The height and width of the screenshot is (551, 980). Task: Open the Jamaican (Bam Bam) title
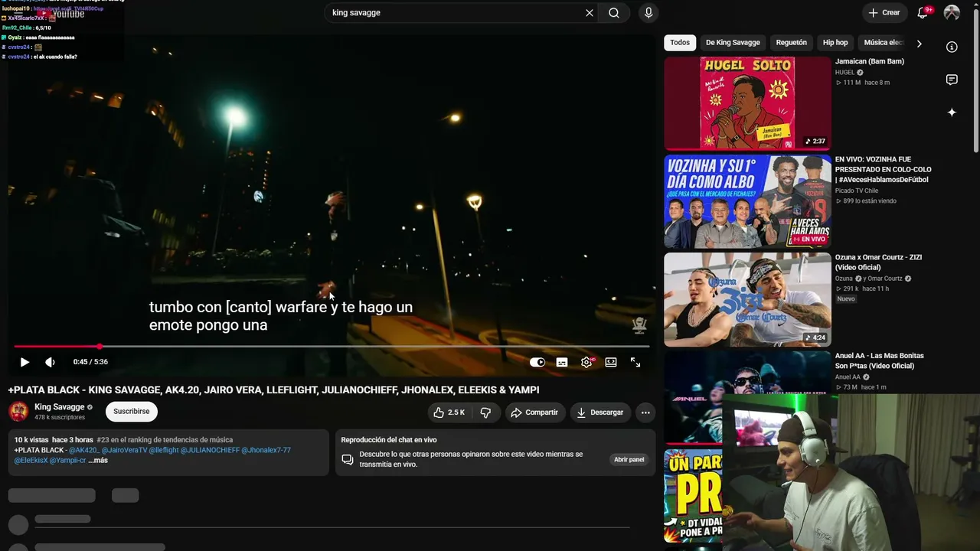coord(870,61)
